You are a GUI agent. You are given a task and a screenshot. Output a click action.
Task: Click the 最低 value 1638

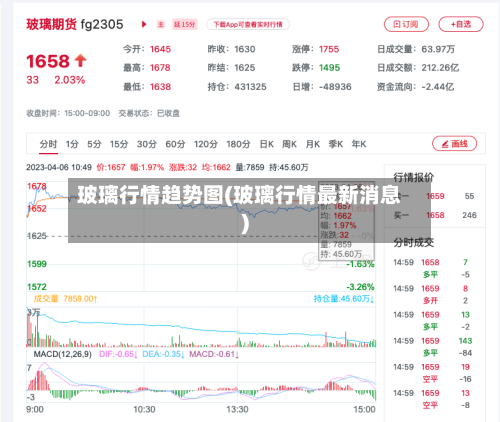(160, 87)
